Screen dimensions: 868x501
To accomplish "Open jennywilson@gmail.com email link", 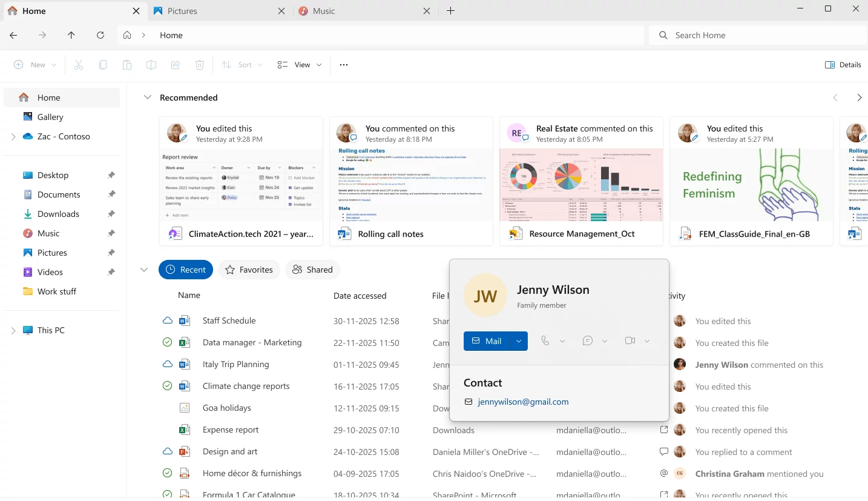I will pos(523,402).
